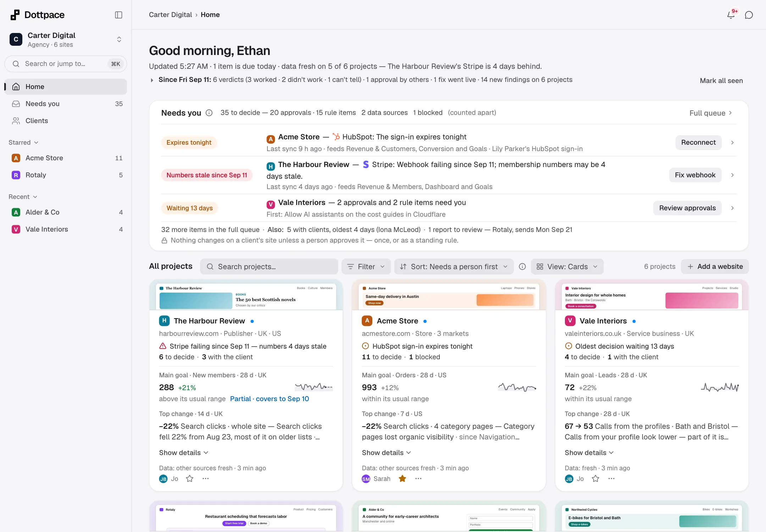Open the Filter dropdown

(x=366, y=267)
